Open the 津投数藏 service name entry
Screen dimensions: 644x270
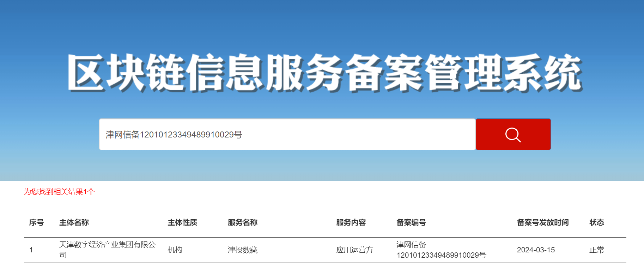[243, 250]
